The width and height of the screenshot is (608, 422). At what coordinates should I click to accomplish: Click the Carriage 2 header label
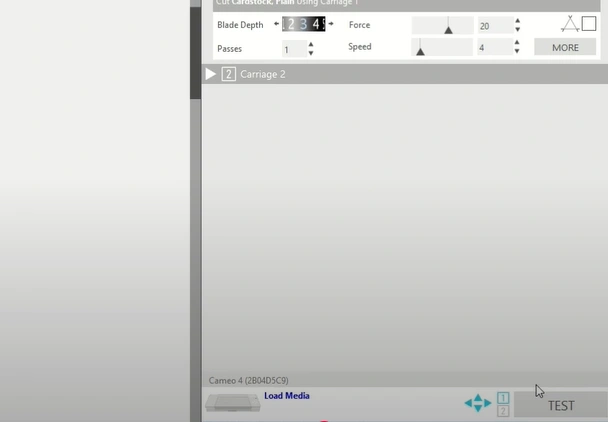[x=263, y=74]
